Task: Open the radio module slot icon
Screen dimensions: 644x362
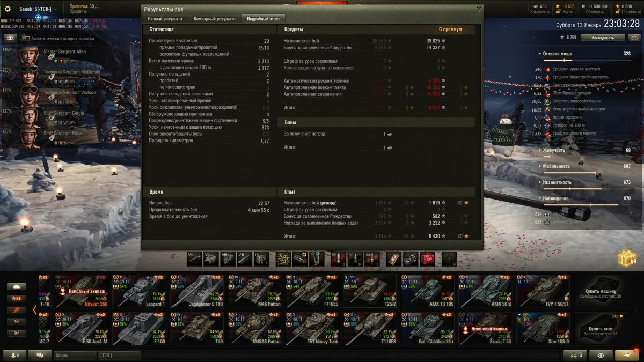Action: [261, 258]
